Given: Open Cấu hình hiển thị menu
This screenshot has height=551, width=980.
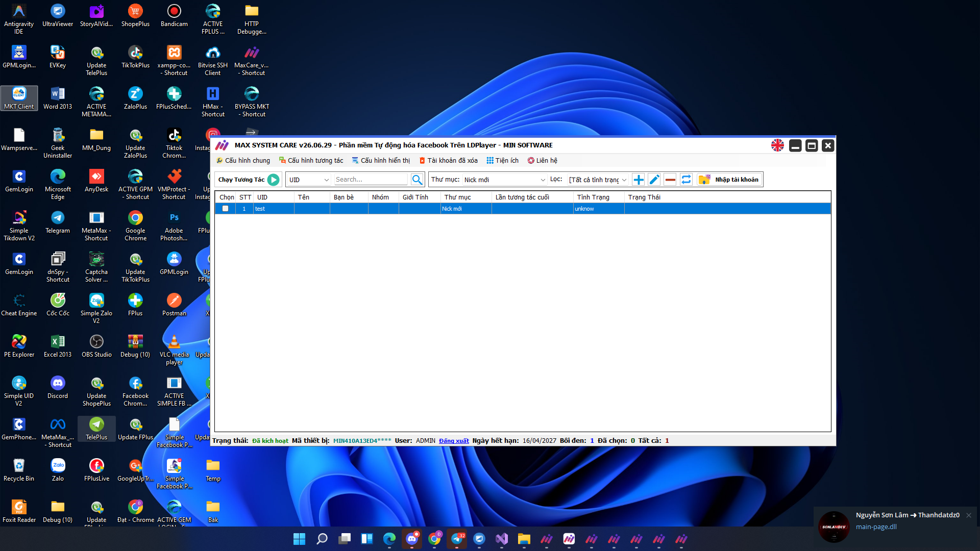Looking at the screenshot, I should tap(381, 161).
